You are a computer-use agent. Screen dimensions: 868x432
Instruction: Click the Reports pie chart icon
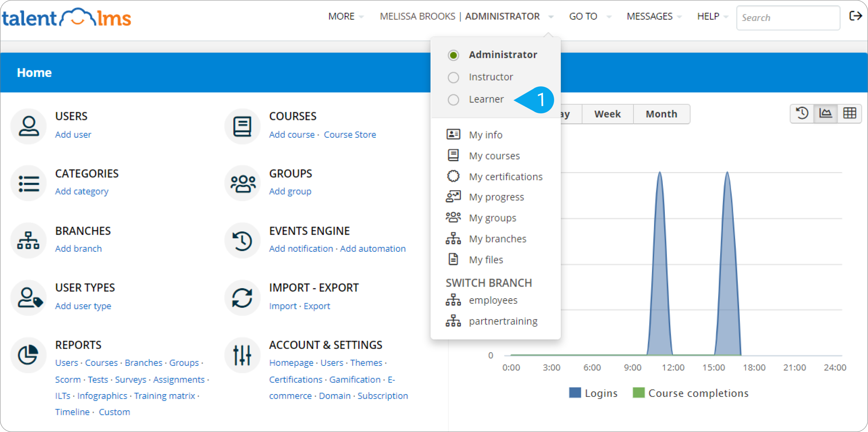click(29, 355)
